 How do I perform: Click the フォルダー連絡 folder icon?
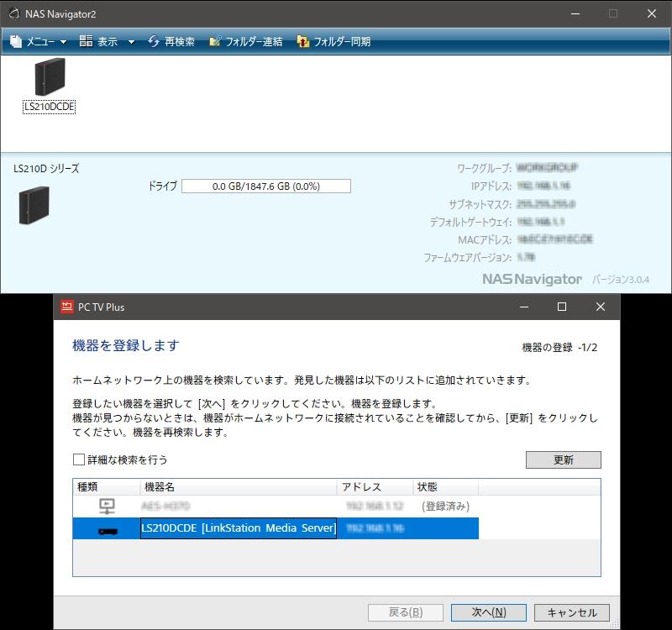215,41
